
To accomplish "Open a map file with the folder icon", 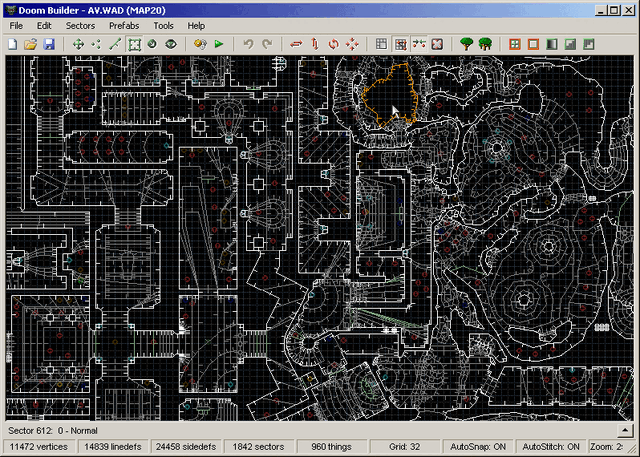I will pos(31,44).
